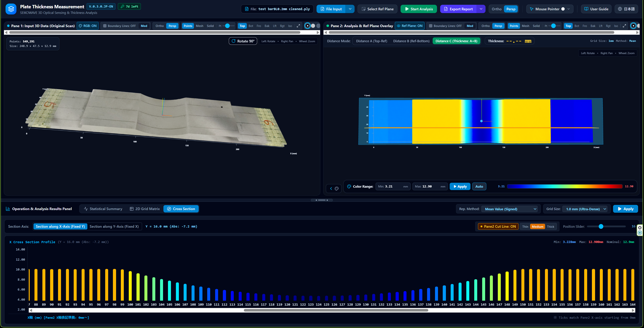Open the Statistical Summary tab

click(x=103, y=209)
